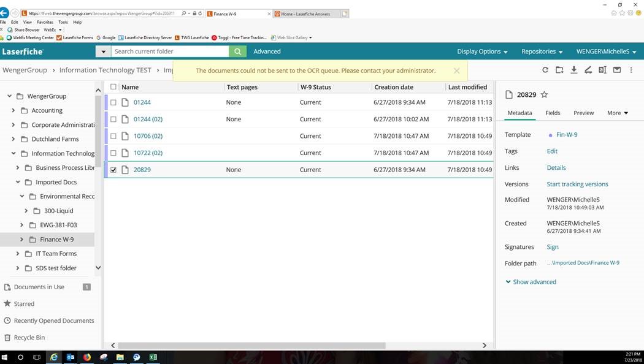Image resolution: width=644 pixels, height=364 pixels.
Task: Click the green search magnifier button
Action: (x=237, y=51)
